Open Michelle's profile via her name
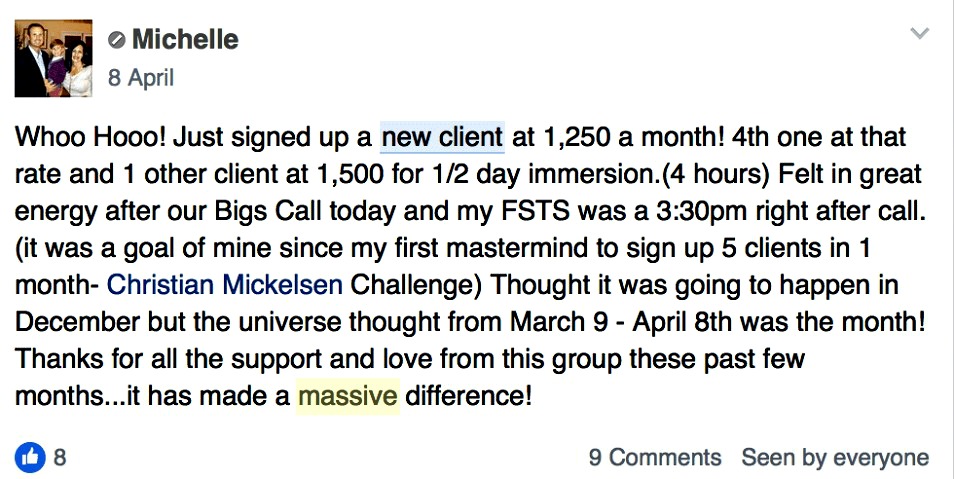Image resolution: width=954 pixels, height=479 pixels. [185, 40]
